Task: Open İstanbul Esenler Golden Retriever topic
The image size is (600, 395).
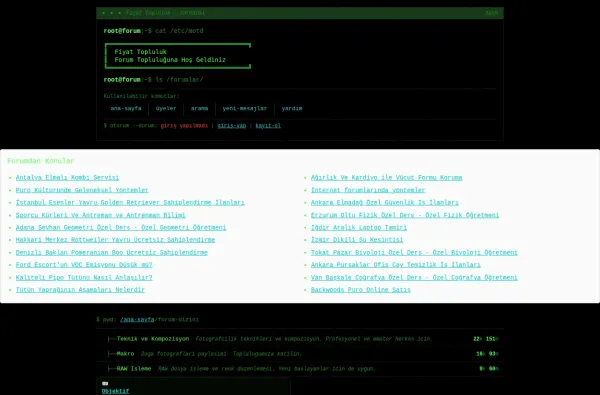Action: pos(130,202)
